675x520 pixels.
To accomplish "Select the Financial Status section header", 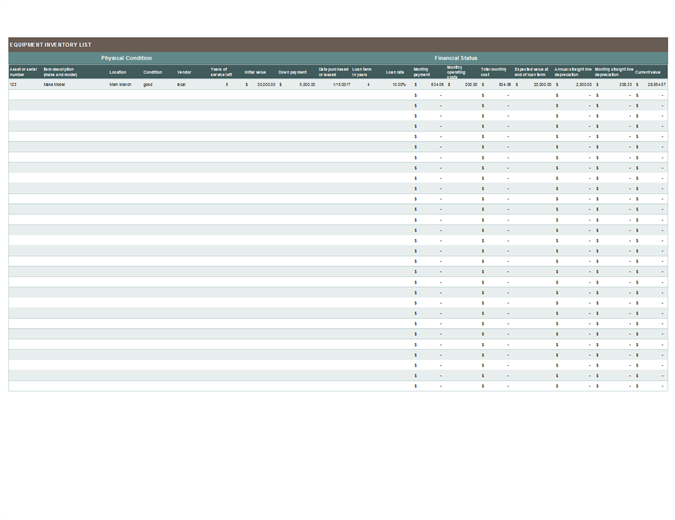I will pos(455,58).
